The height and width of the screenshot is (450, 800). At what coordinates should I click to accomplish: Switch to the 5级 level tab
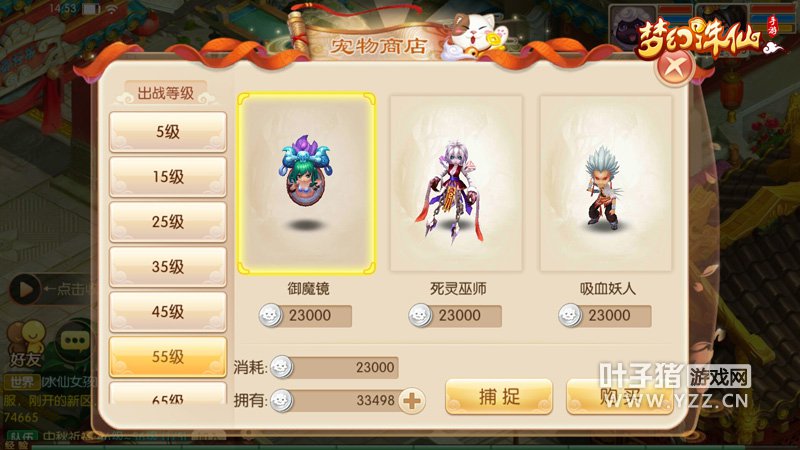168,132
